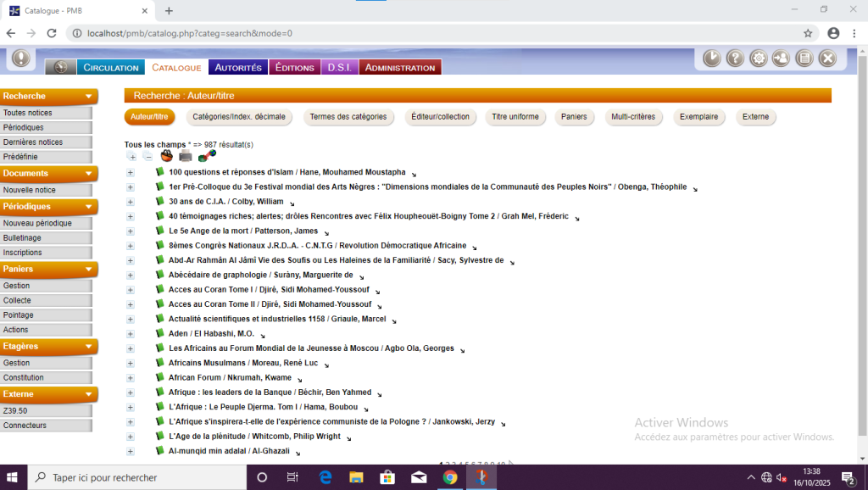Collapse the Paniers sidebar section arrow
Screen dimensions: 868x490
(x=88, y=269)
